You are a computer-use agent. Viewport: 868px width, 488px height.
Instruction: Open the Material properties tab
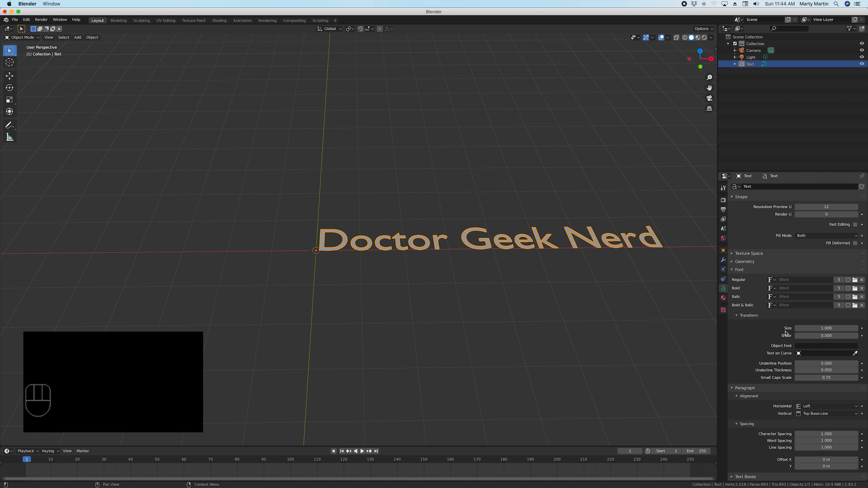[x=723, y=298]
